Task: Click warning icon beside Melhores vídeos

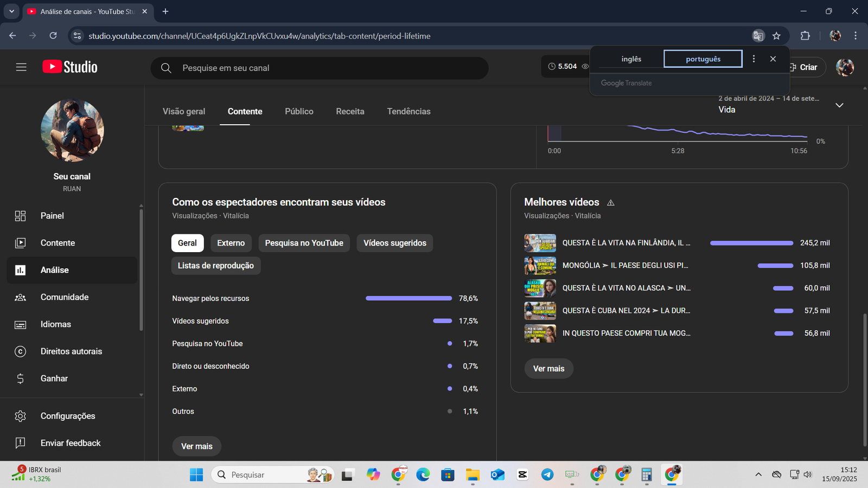Action: pyautogui.click(x=611, y=203)
